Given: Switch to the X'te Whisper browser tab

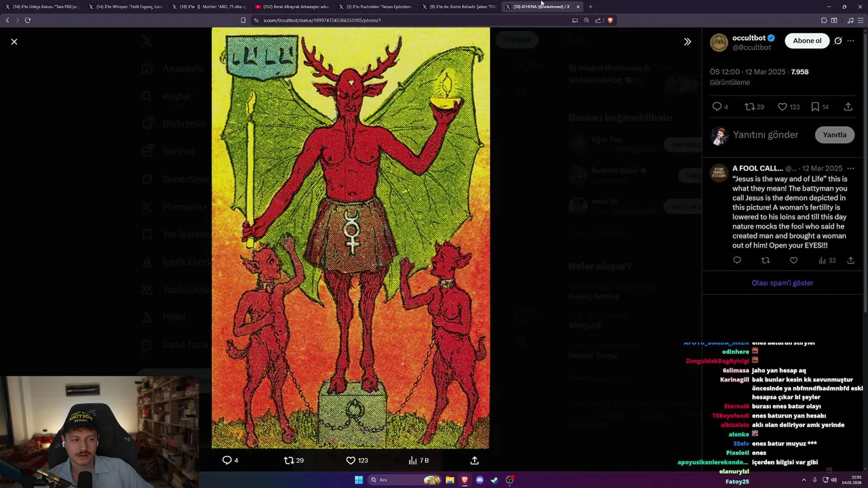Looking at the screenshot, I should point(125,7).
